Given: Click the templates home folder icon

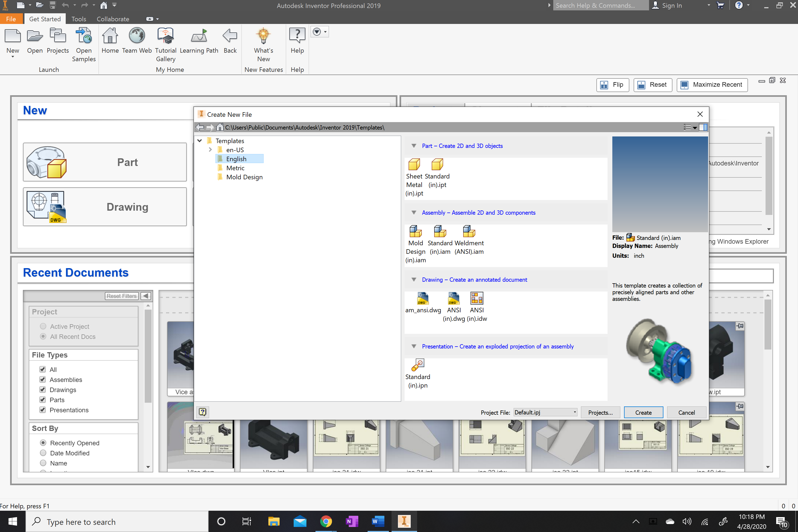Looking at the screenshot, I should pos(220,127).
